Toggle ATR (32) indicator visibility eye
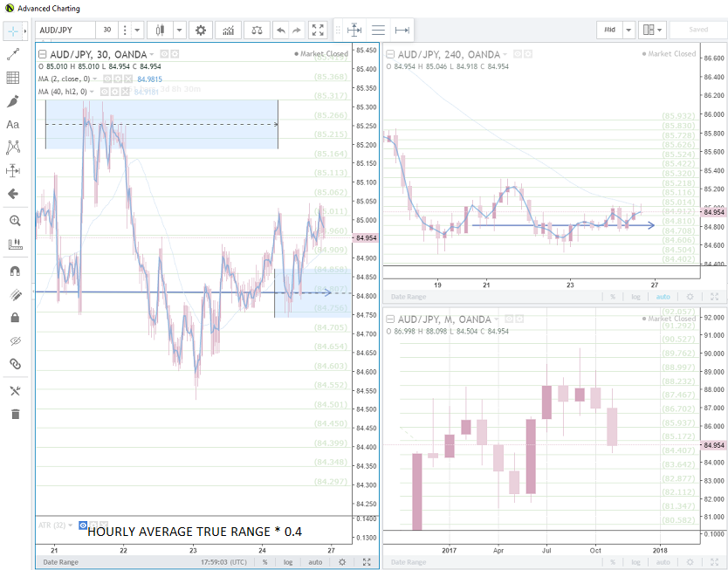 83,525
